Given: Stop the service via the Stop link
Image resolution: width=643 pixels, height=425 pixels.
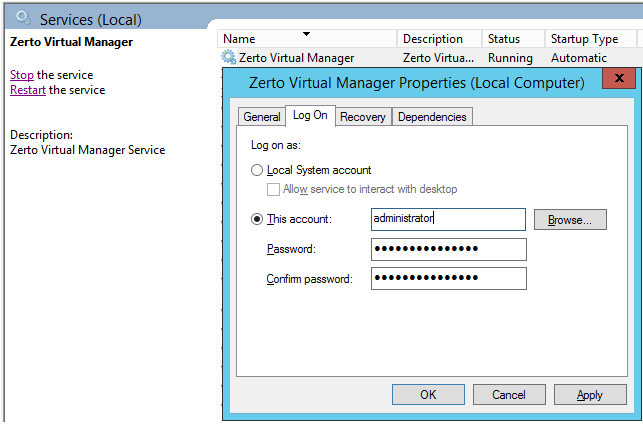Looking at the screenshot, I should [x=22, y=75].
